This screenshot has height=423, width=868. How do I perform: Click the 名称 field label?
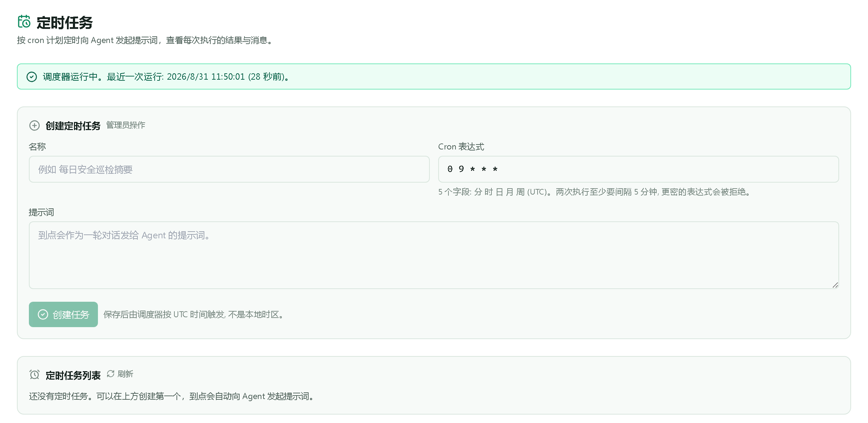coord(37,147)
